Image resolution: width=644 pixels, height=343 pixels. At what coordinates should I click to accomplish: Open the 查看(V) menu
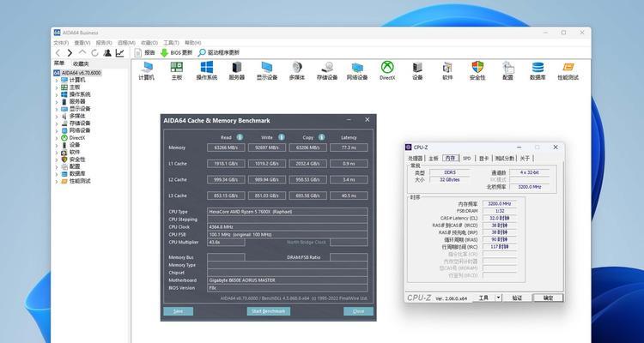82,43
